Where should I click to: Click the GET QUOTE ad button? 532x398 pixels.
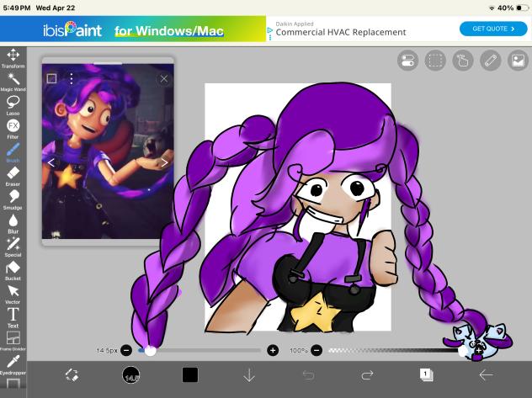click(493, 29)
